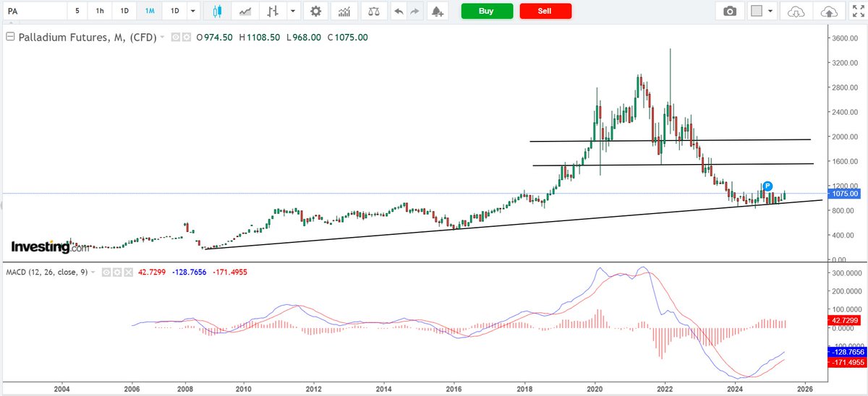Viewport: 868px width, 396px height.
Task: Open MACD legend dropdown arrow
Action: 93,272
